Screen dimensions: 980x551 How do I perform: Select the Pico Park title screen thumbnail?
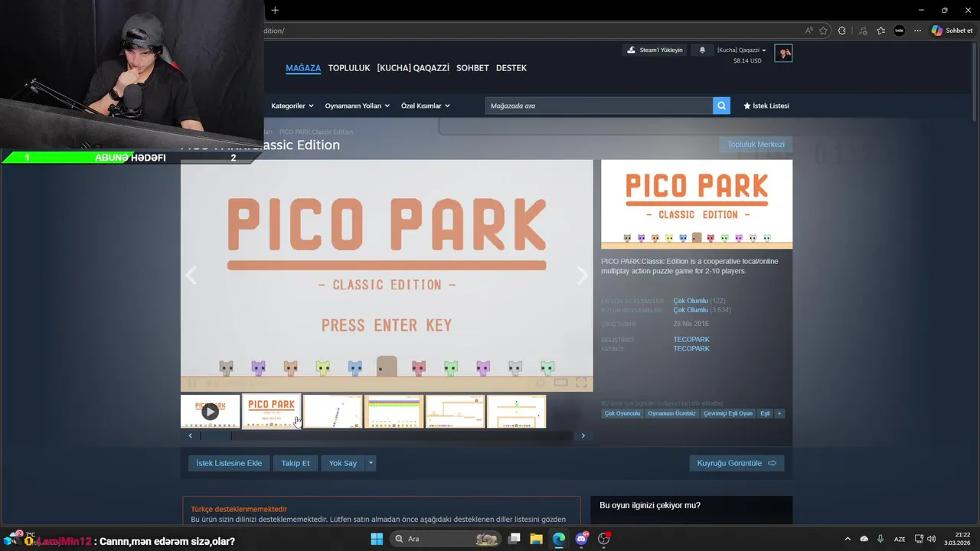pyautogui.click(x=272, y=412)
